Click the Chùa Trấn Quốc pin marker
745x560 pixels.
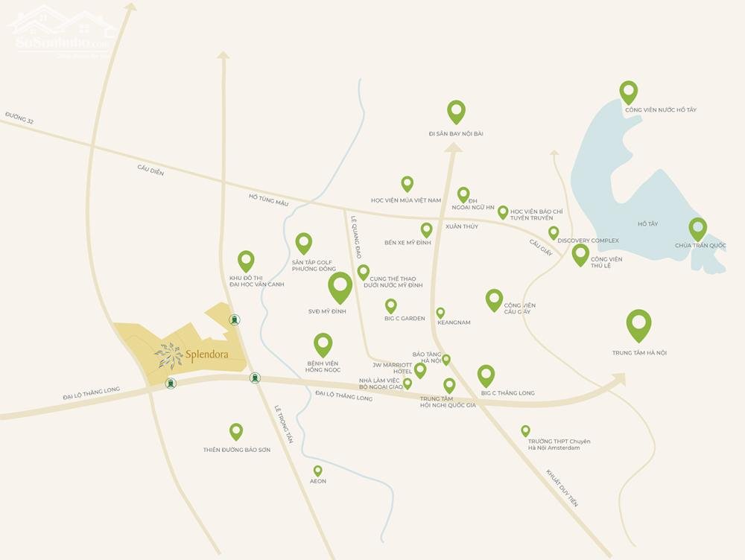click(x=697, y=229)
